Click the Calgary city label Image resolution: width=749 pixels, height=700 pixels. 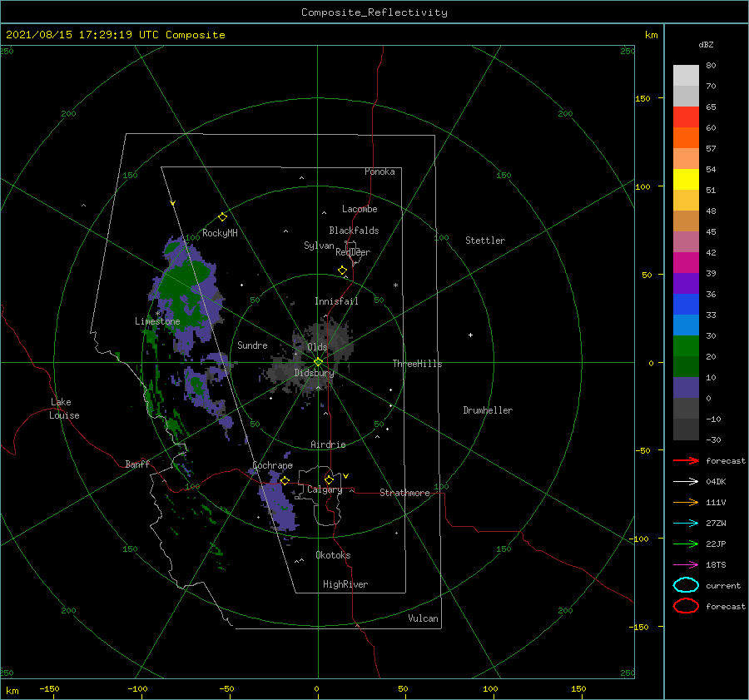pos(325,489)
